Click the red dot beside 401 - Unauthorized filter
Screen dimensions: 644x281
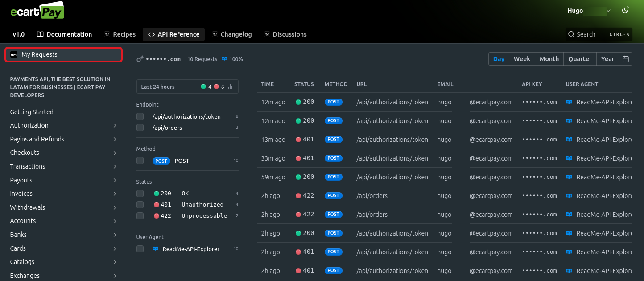tap(157, 205)
